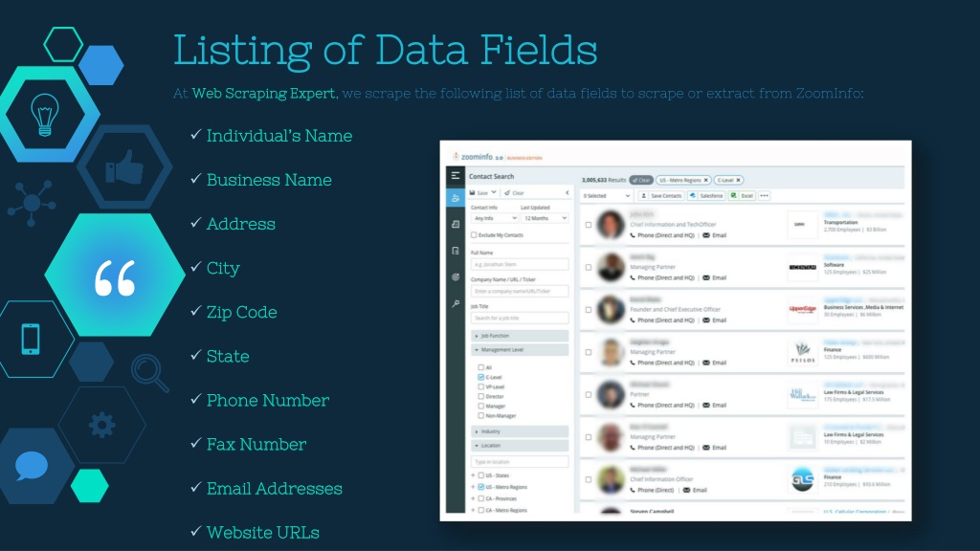
Task: Uncheck the C-Level management level checkbox
Action: click(x=480, y=377)
